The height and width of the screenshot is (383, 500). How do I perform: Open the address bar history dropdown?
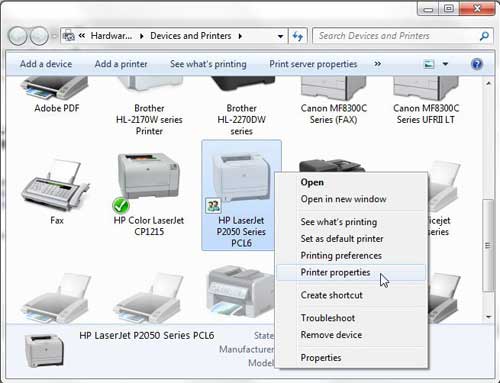click(x=280, y=36)
